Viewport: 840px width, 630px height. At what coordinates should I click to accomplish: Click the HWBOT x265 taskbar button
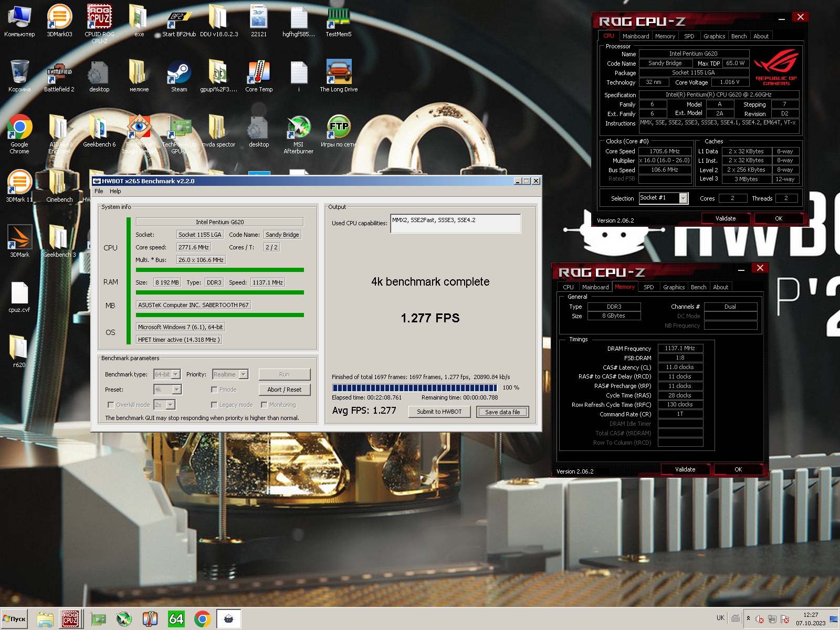coord(228,619)
